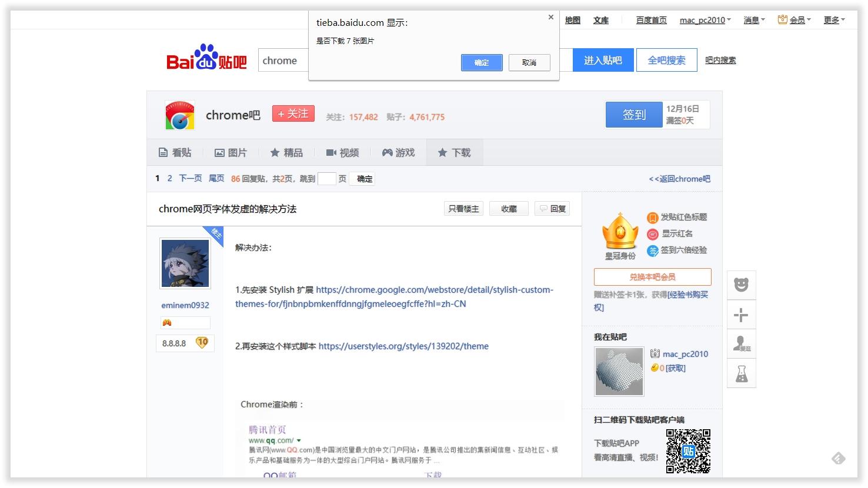
Task: Click the 显示红名 privilege icon
Action: (x=652, y=234)
